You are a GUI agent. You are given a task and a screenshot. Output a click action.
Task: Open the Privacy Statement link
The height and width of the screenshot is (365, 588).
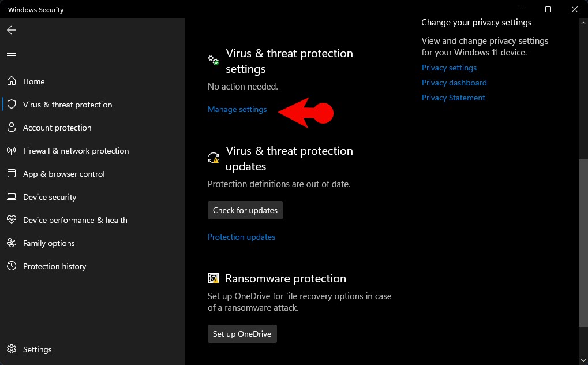(x=453, y=98)
